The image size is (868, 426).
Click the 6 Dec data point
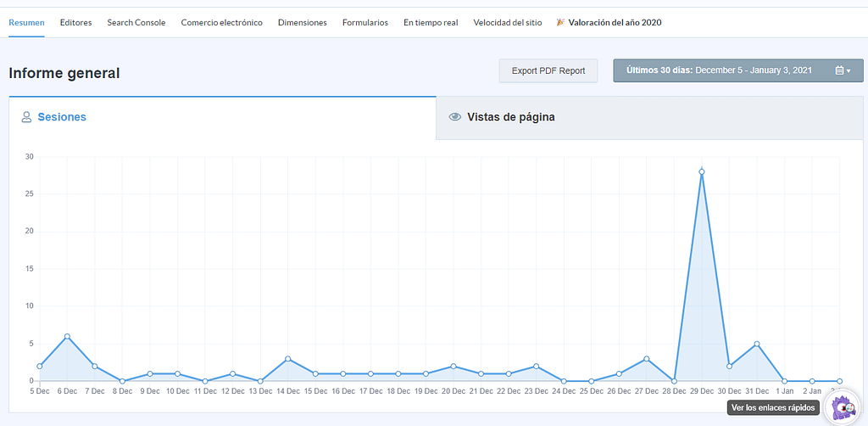(x=67, y=336)
